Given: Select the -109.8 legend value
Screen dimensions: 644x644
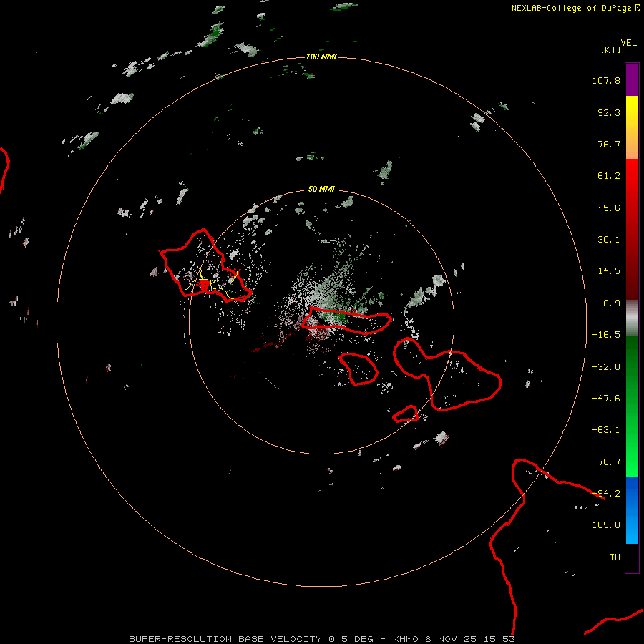Looking at the screenshot, I should (x=603, y=525).
